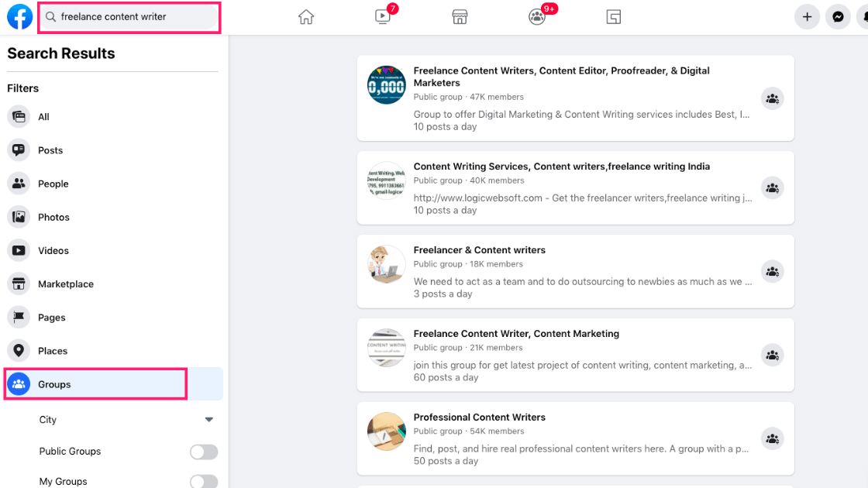Open the Facebook home feed icon
This screenshot has height=488, width=868.
point(305,16)
